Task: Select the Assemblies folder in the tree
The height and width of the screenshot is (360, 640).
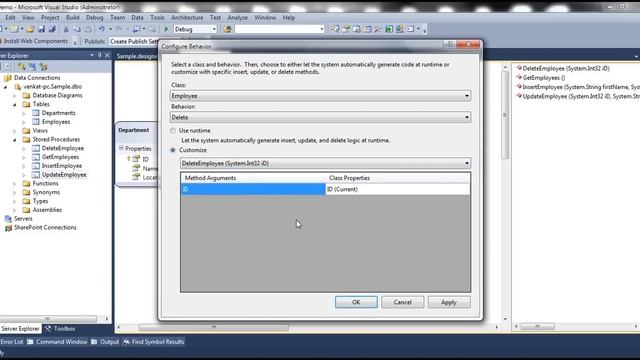Action: pos(47,210)
